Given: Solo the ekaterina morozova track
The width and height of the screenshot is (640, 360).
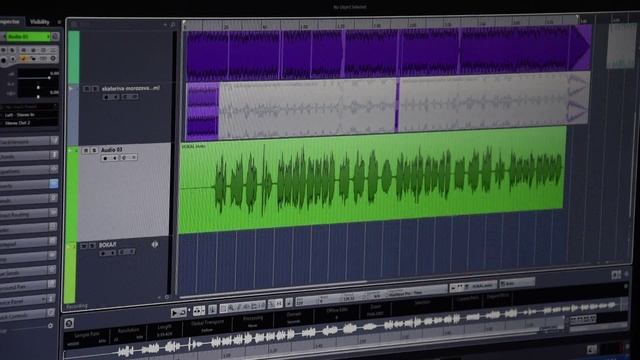Looking at the screenshot, I should coord(95,89).
